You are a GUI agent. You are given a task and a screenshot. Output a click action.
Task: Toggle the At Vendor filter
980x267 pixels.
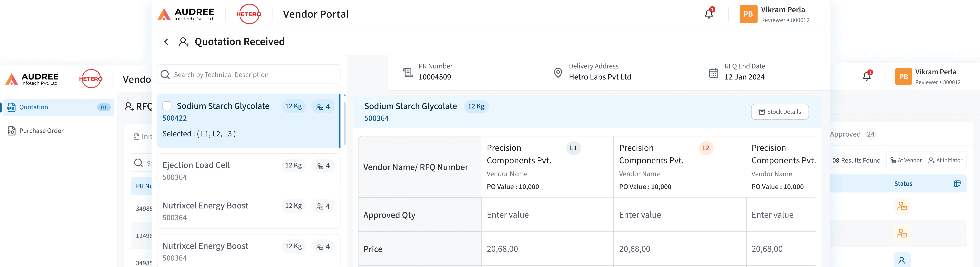(906, 160)
